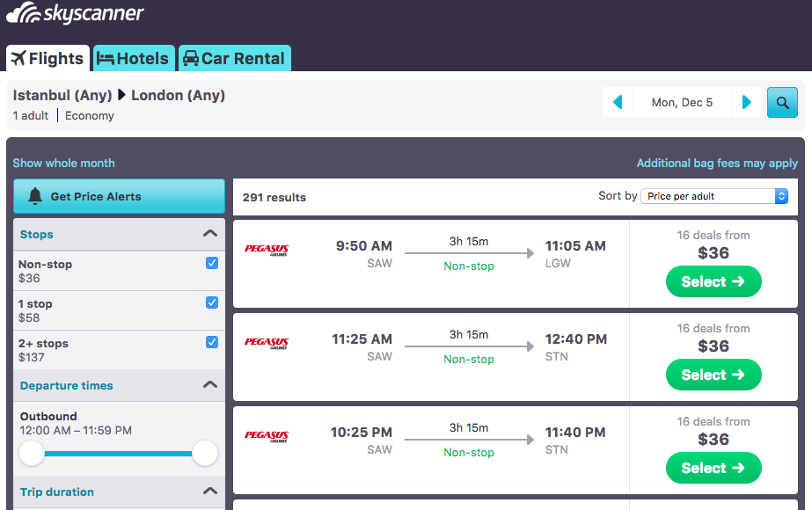This screenshot has height=510, width=812.
Task: Go to next day with right arrow
Action: [x=747, y=102]
